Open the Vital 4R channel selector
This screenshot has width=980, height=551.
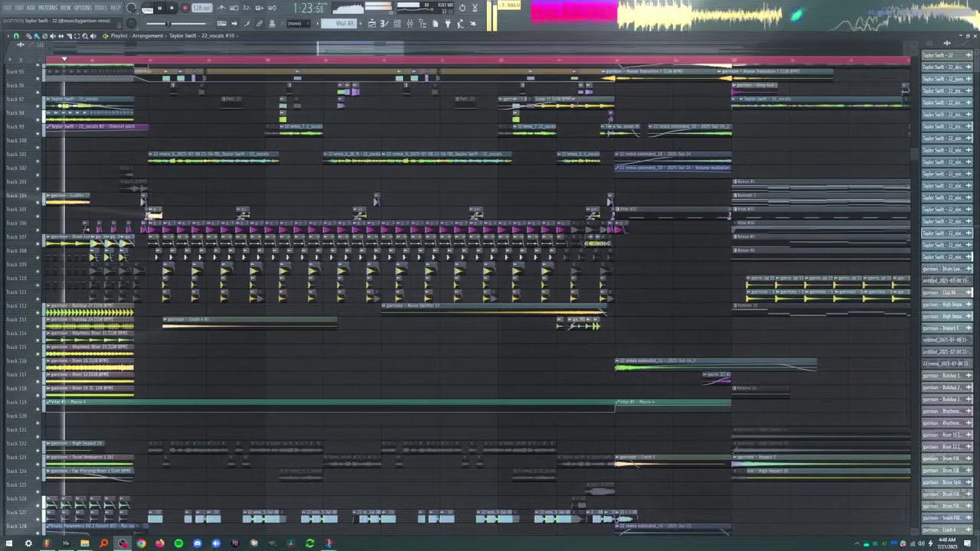point(339,24)
